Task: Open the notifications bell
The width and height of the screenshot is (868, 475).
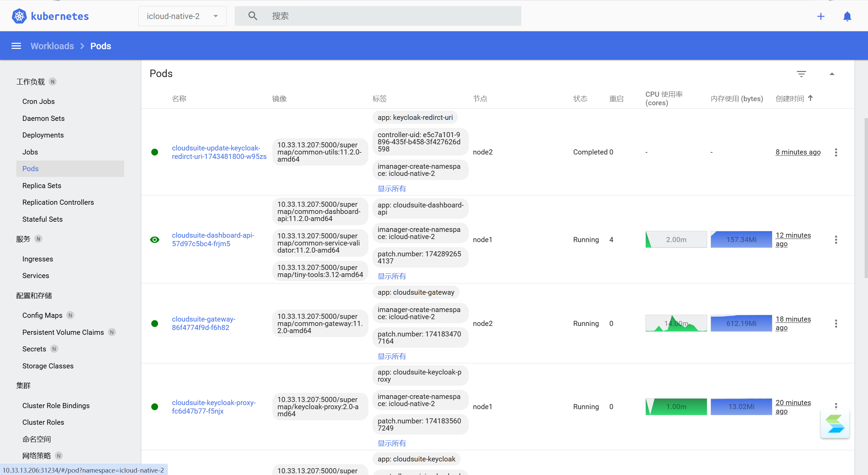Action: 847,16
